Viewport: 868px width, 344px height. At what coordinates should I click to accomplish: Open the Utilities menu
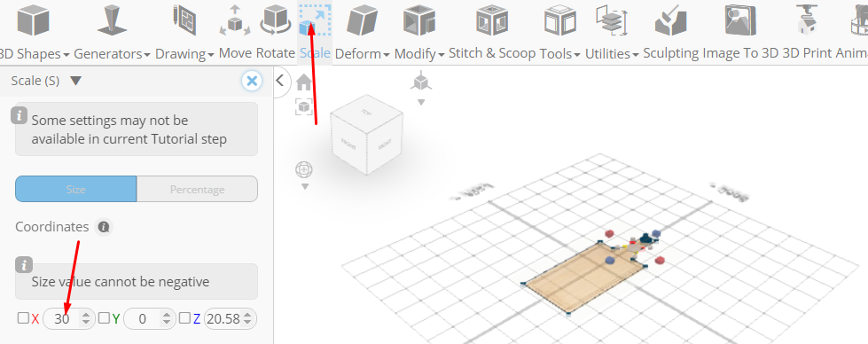612,54
